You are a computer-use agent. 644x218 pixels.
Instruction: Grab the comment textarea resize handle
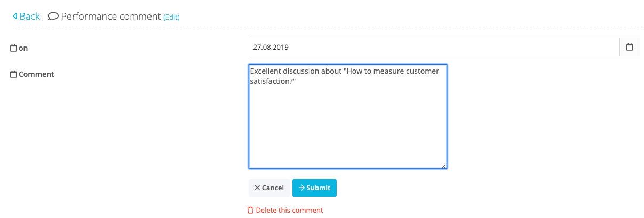click(444, 166)
